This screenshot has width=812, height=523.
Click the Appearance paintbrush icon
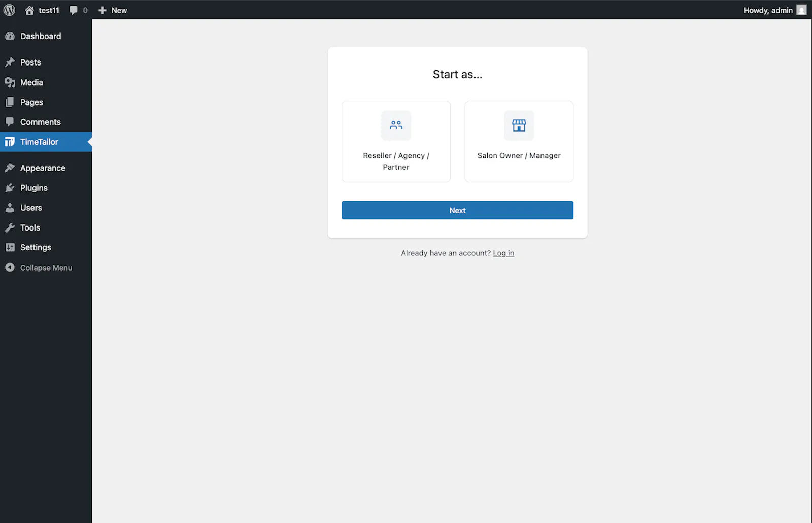[x=10, y=168]
